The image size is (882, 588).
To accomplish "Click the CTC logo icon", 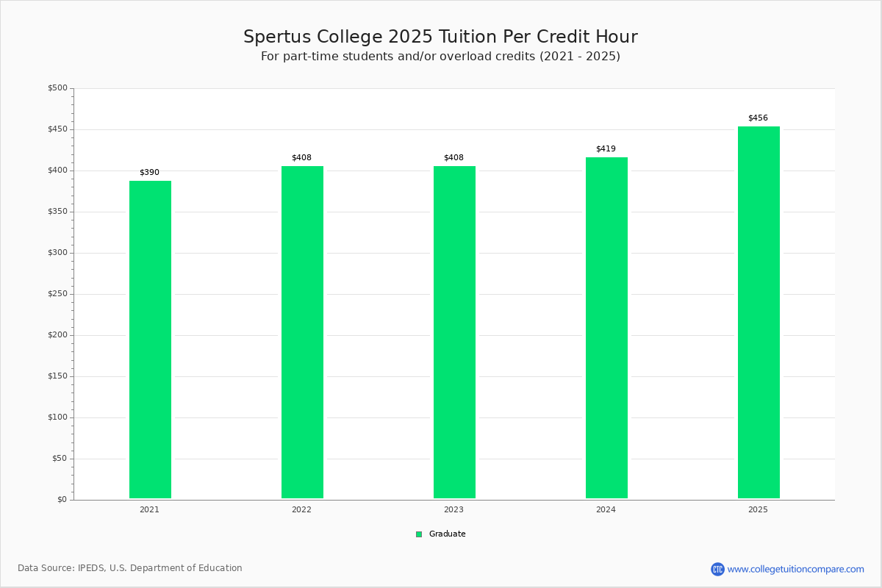I will coord(717,569).
